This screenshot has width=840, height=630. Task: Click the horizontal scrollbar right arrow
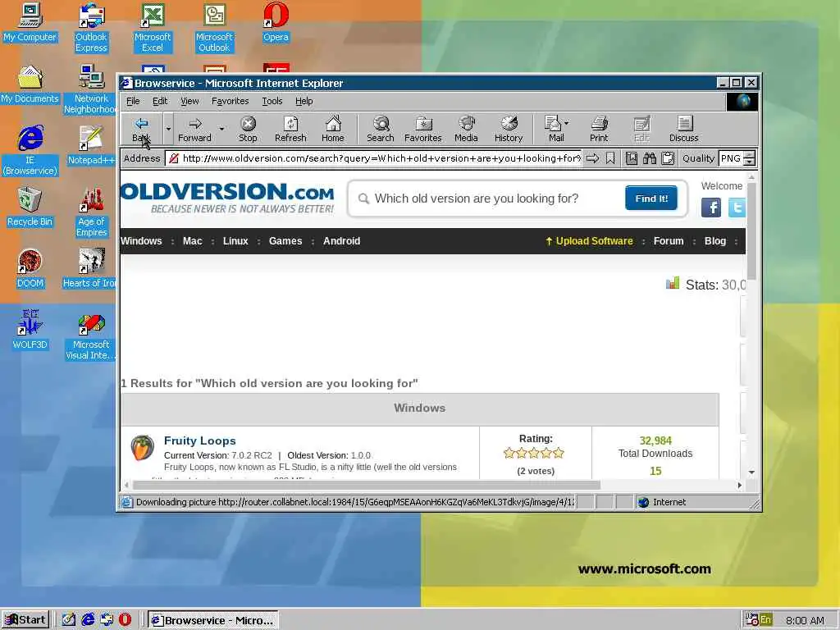pos(740,485)
